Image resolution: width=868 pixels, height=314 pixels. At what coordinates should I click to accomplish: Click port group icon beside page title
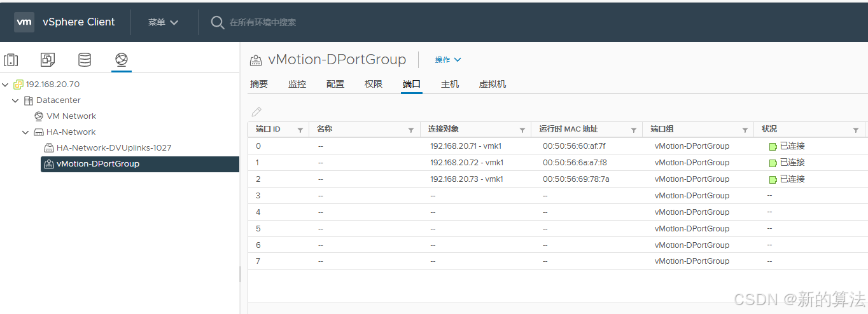256,60
